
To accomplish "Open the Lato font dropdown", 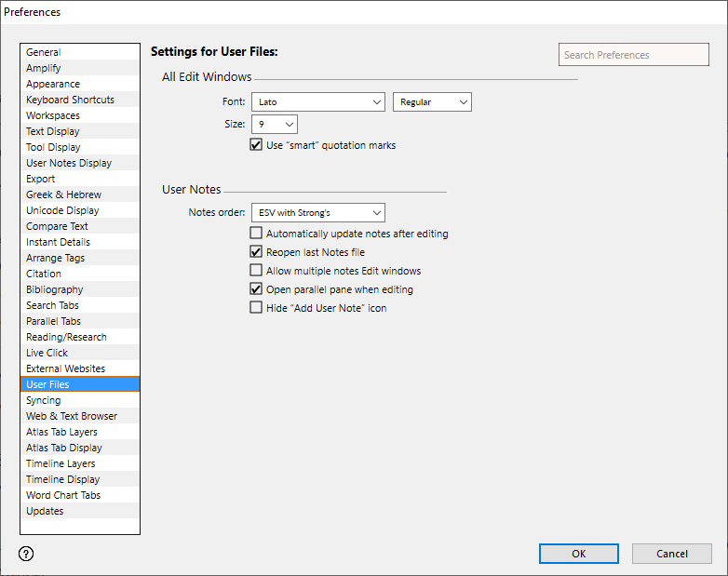I will point(317,101).
